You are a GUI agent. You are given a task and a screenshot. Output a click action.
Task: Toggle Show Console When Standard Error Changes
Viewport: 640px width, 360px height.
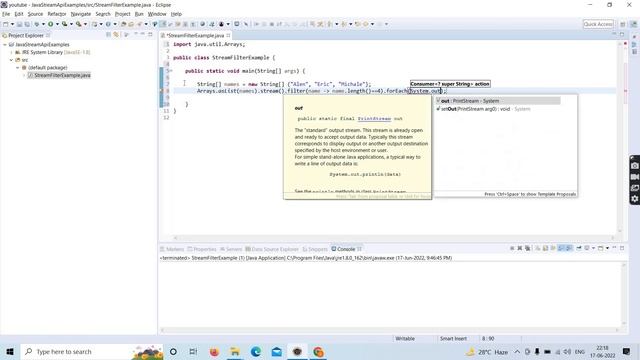[x=569, y=248]
